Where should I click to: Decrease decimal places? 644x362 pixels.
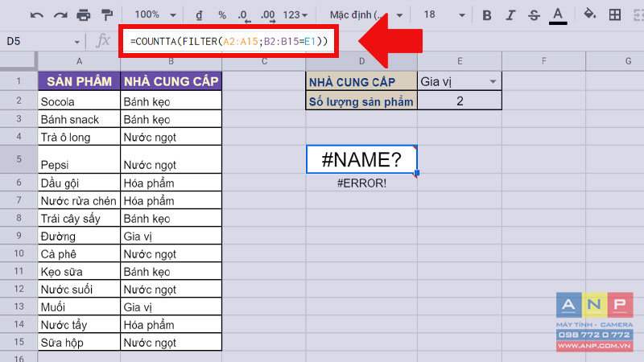[x=244, y=15]
